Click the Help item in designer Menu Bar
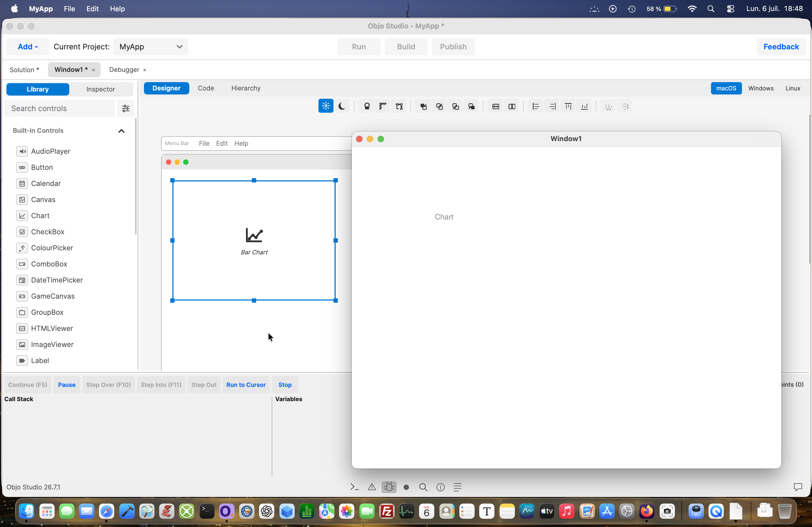 (x=241, y=144)
